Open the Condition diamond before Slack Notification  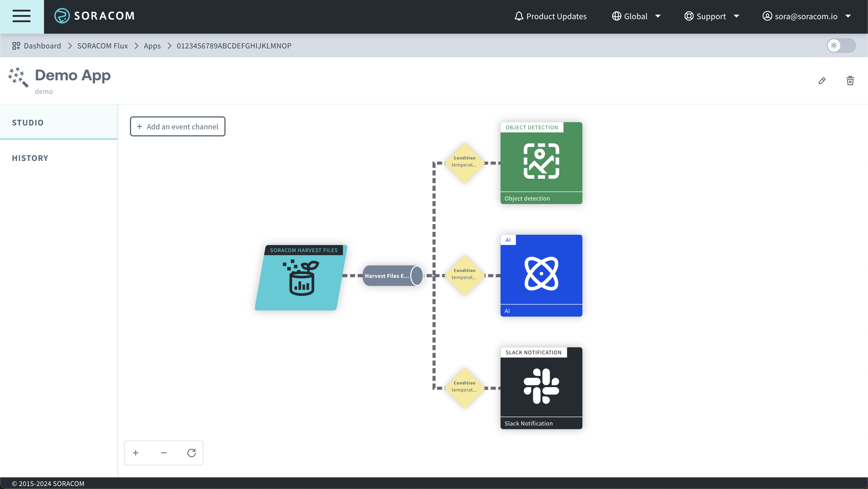tap(464, 388)
